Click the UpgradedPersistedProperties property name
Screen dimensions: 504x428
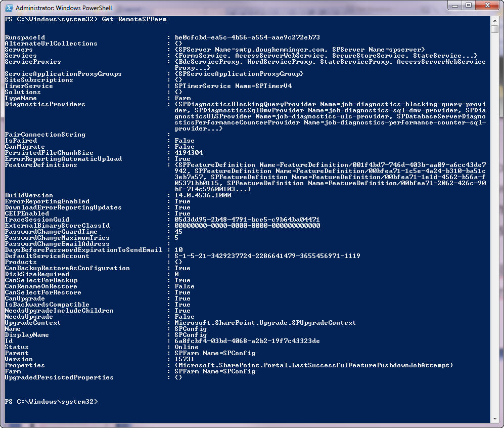(x=59, y=377)
